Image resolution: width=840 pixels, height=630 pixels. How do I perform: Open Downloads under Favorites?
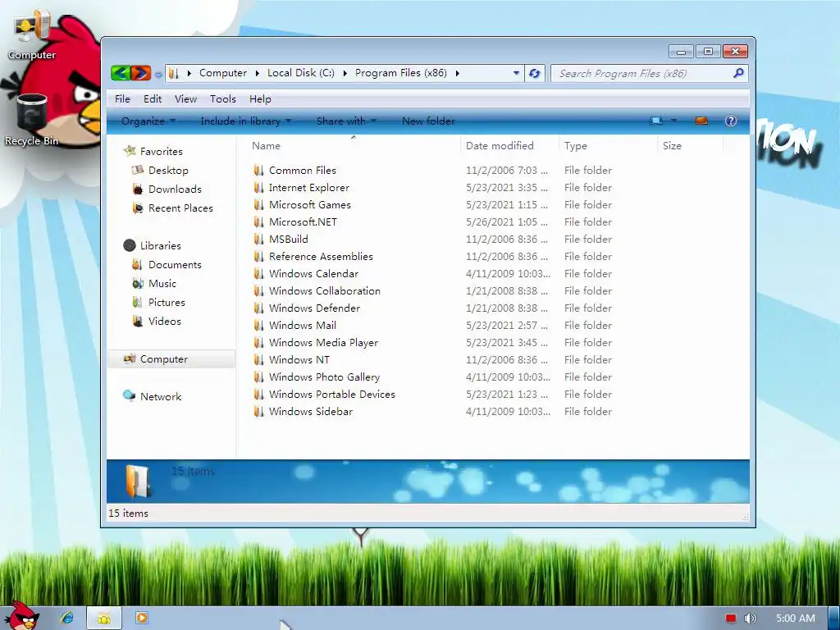tap(175, 189)
